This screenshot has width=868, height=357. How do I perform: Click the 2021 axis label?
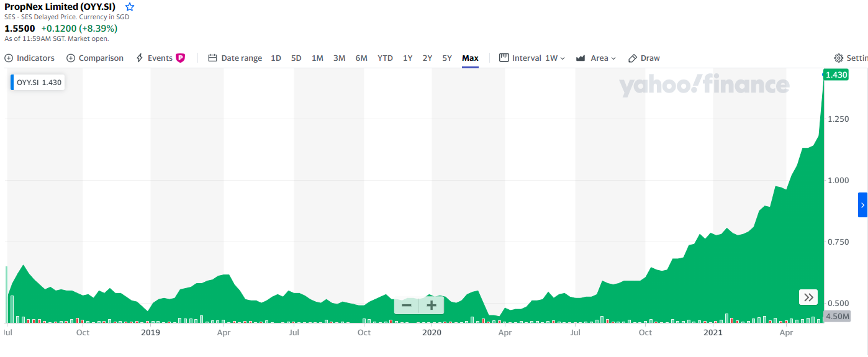[x=713, y=332]
